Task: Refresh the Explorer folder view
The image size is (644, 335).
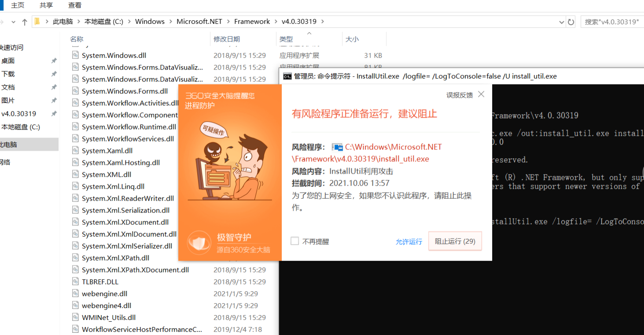Action: click(x=571, y=22)
